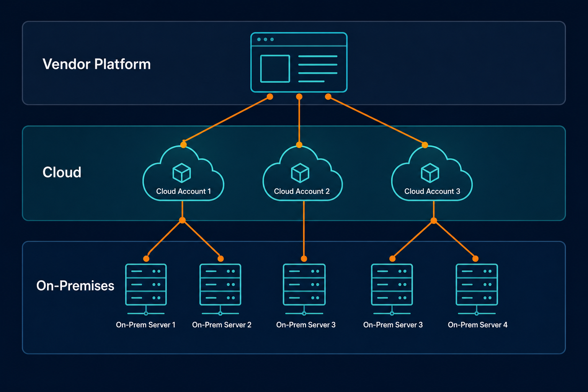Click the 'On-Prem Server 1' label
Image resolution: width=588 pixels, height=392 pixels.
145,325
